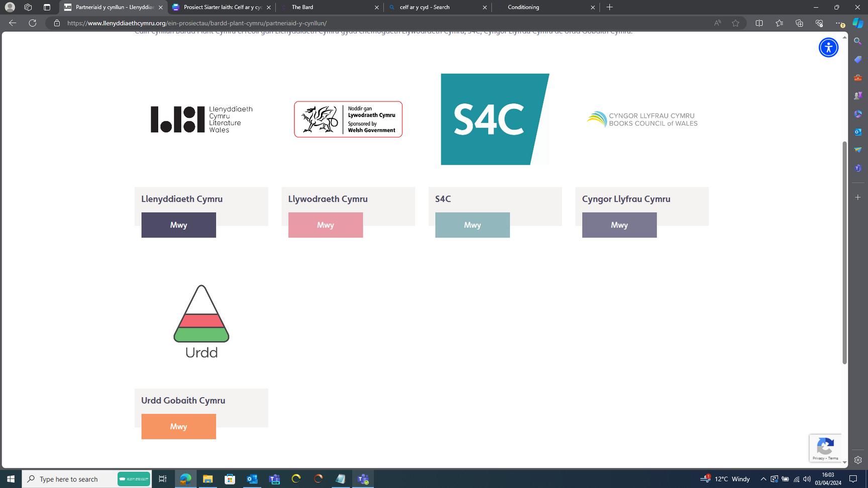Screen dimensions: 868x488
Task: Open the accessibility widget button
Action: [x=828, y=48]
